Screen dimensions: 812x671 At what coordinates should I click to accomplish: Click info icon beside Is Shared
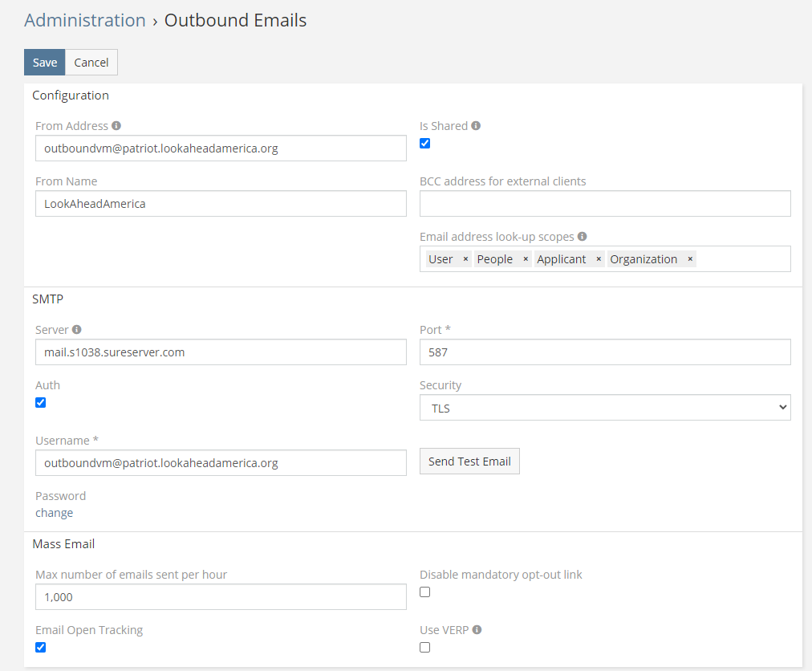pyautogui.click(x=476, y=126)
